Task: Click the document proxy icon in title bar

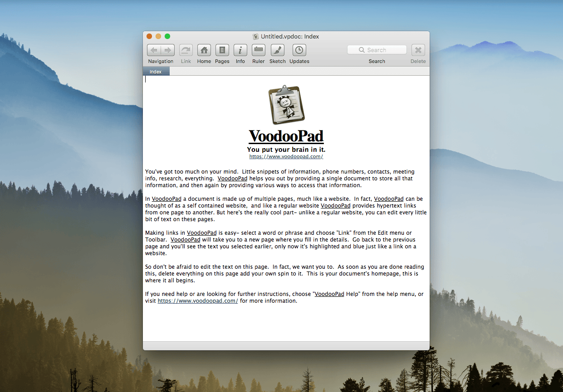Action: tap(256, 37)
